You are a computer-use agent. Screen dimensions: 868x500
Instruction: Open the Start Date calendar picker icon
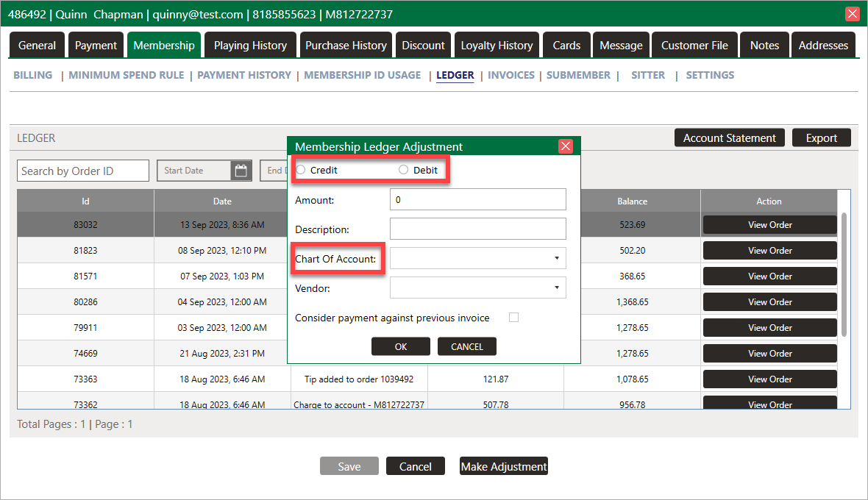tap(241, 171)
